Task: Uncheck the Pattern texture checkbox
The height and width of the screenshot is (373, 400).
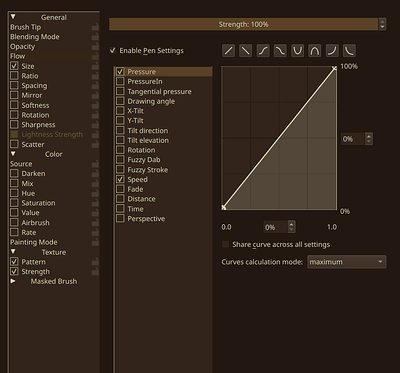Action: coord(14,262)
